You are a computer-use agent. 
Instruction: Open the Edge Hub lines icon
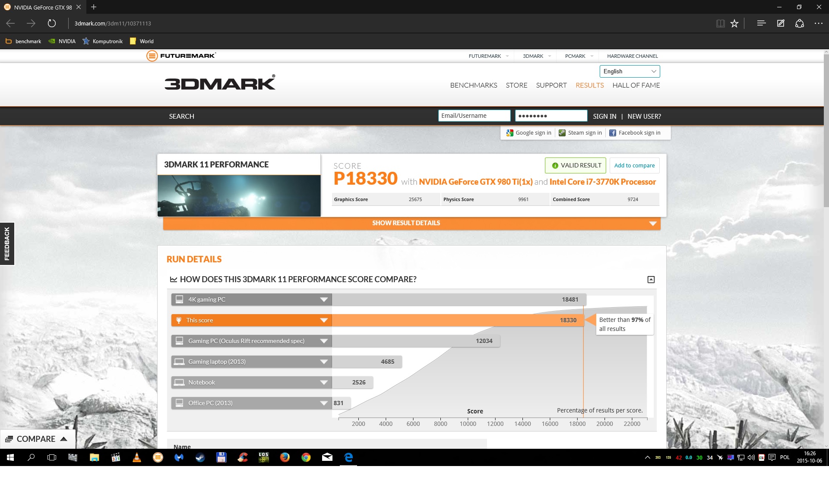pos(761,23)
